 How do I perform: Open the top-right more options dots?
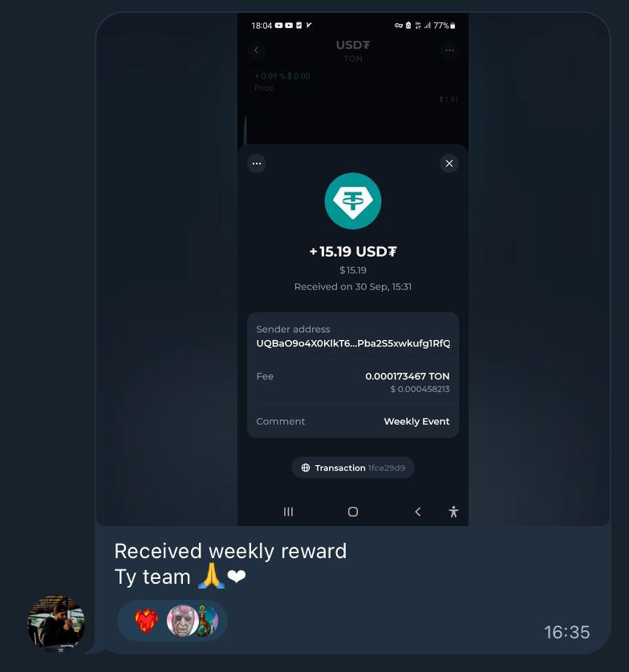point(449,51)
